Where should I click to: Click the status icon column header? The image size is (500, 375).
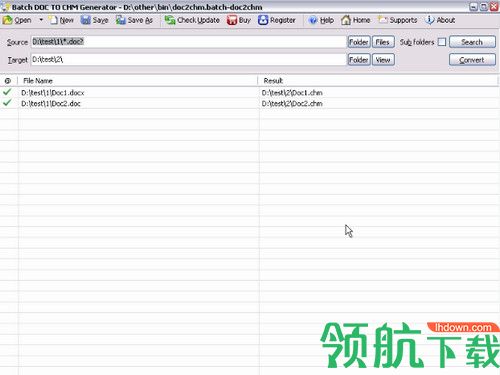(8, 81)
